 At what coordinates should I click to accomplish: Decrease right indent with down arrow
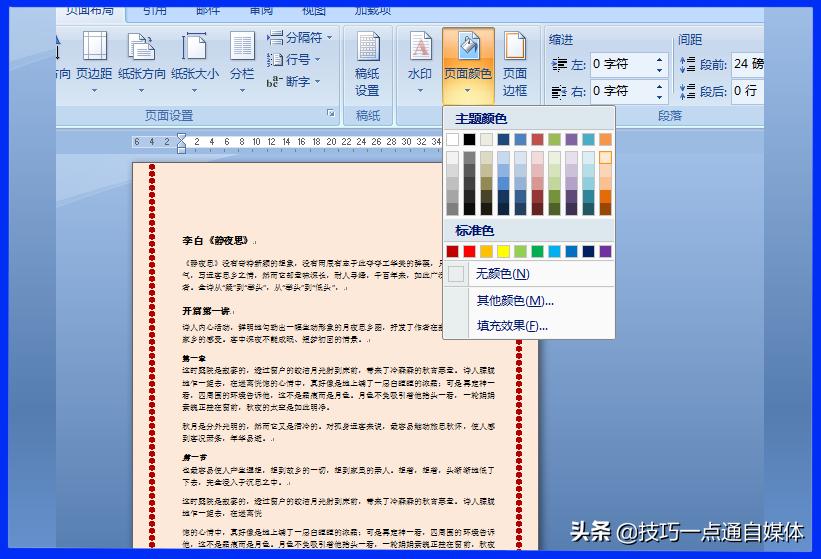click(660, 97)
